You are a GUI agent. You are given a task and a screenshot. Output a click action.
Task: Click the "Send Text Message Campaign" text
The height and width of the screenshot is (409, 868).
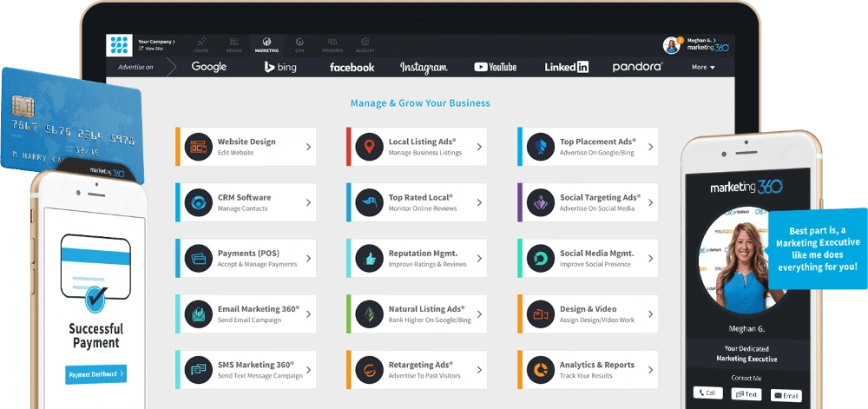(x=260, y=376)
